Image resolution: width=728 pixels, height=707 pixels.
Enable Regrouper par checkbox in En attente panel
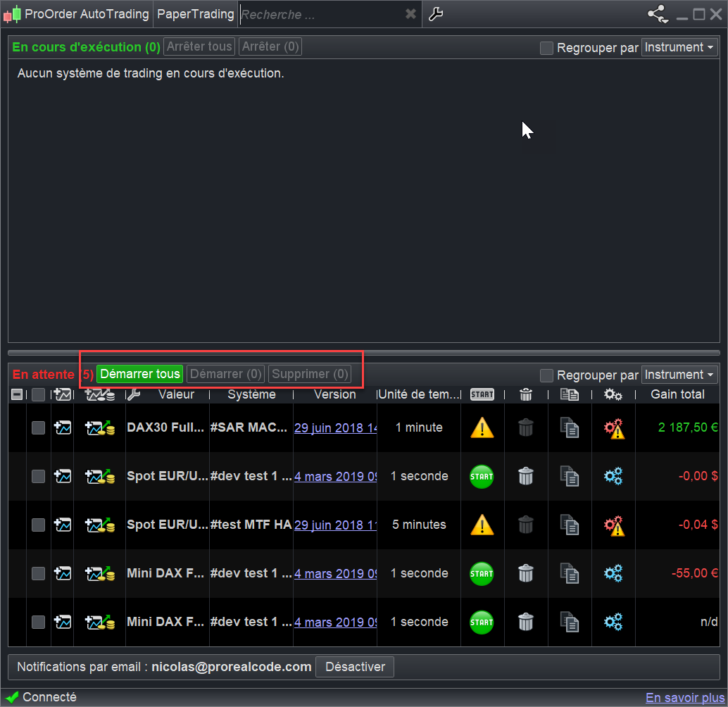pyautogui.click(x=546, y=375)
